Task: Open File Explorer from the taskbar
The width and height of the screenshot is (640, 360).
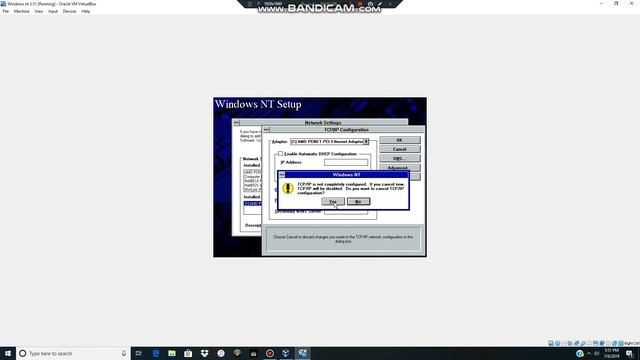Action: pos(172,353)
